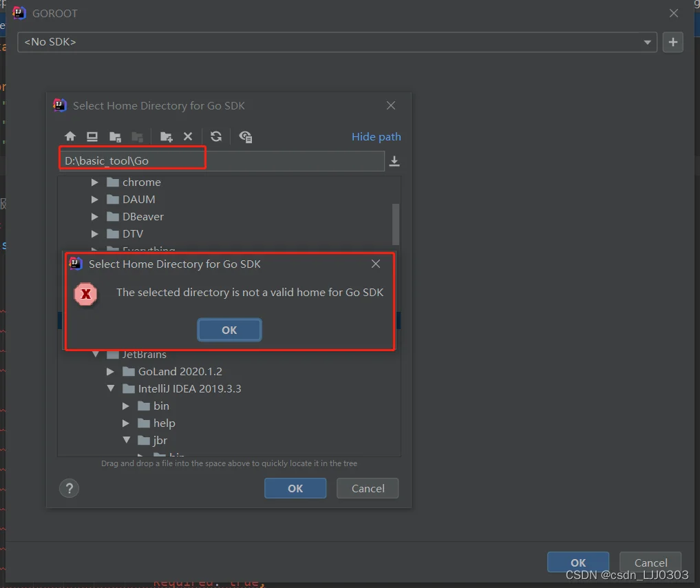Expand the chrome folder
This screenshot has width=700, height=588.
pos(95,182)
